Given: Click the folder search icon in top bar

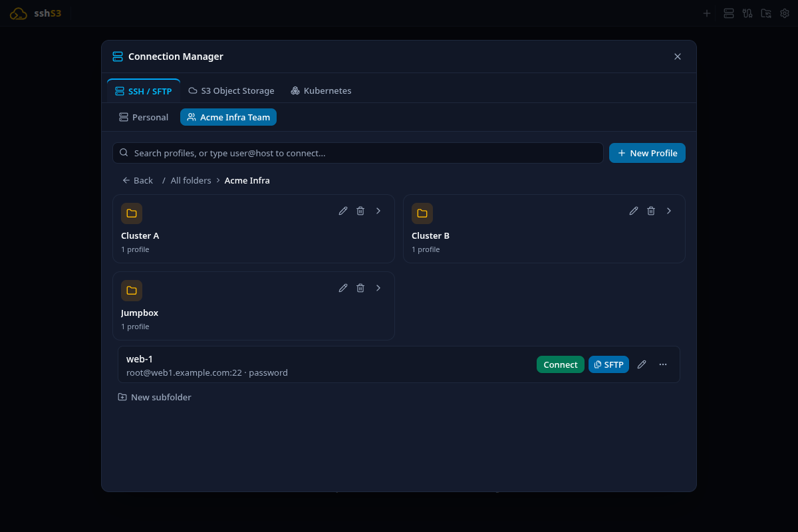Looking at the screenshot, I should click(x=766, y=13).
